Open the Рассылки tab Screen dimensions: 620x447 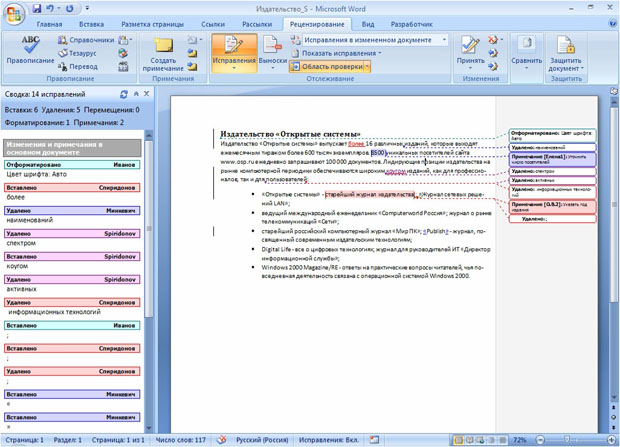pos(257,24)
